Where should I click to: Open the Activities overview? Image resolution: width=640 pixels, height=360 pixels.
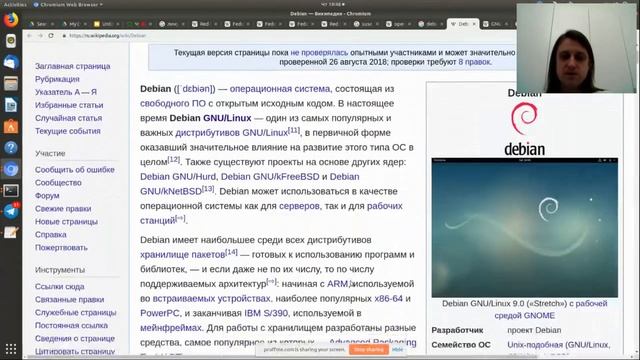point(15,4)
